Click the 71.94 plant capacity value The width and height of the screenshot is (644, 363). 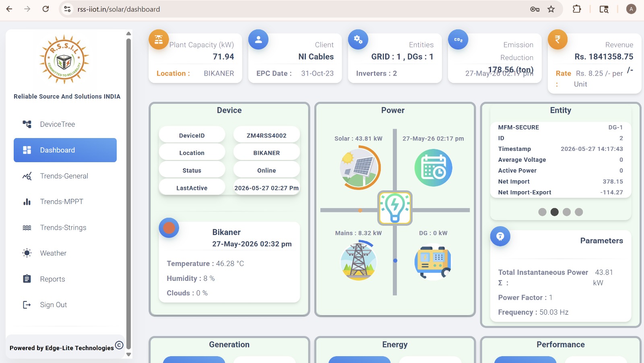pyautogui.click(x=223, y=57)
